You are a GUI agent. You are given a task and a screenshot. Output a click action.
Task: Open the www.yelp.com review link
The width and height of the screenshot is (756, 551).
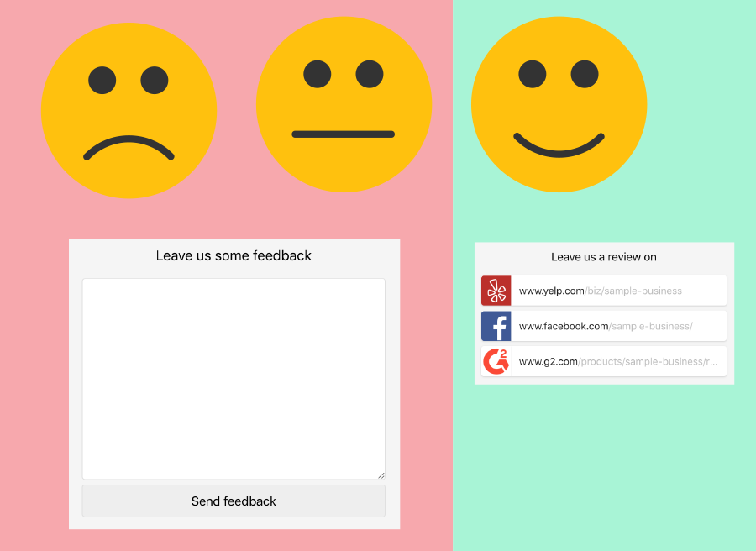[617, 291]
